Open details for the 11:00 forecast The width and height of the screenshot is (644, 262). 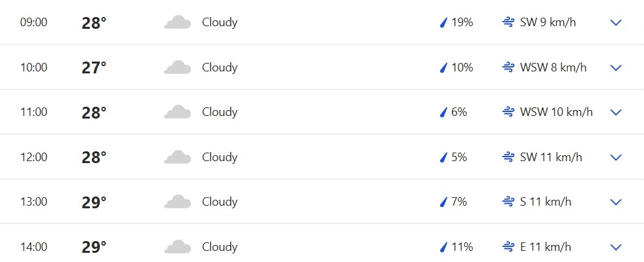point(615,113)
